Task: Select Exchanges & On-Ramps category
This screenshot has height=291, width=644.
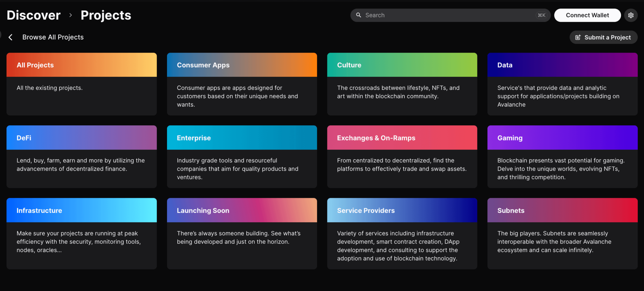Action: click(x=402, y=157)
